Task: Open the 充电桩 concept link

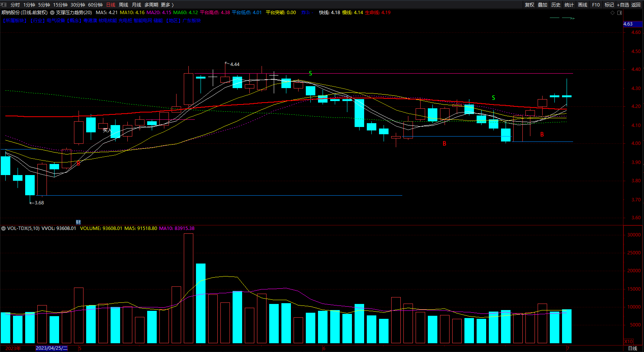Action: [x=125, y=21]
